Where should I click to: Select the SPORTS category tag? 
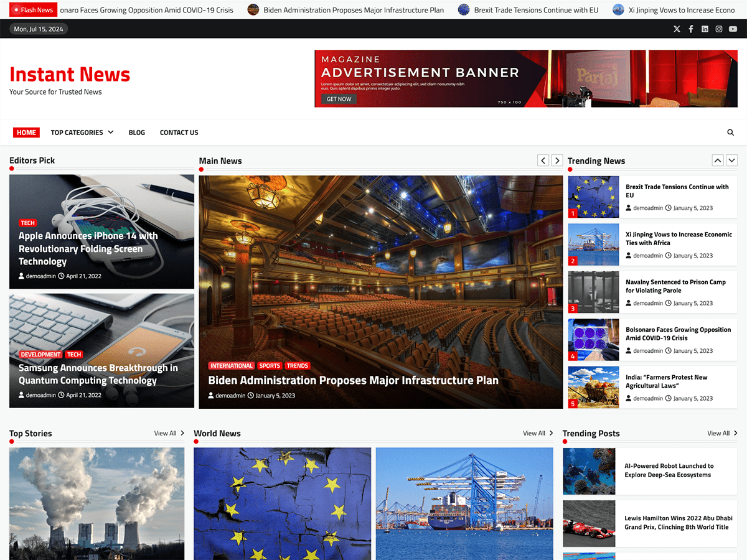(x=270, y=366)
